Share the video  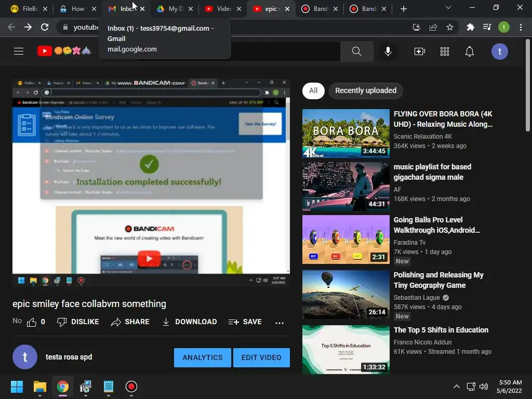(x=130, y=322)
